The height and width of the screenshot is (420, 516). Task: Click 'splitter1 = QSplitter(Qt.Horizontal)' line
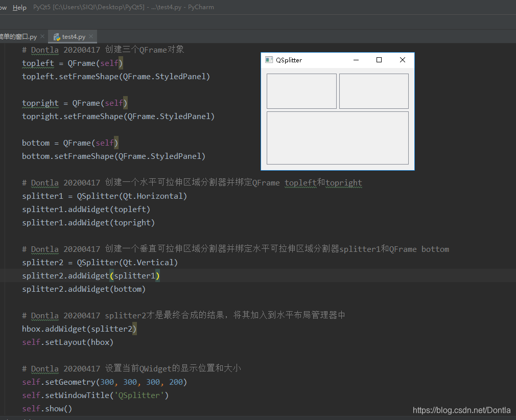point(104,196)
